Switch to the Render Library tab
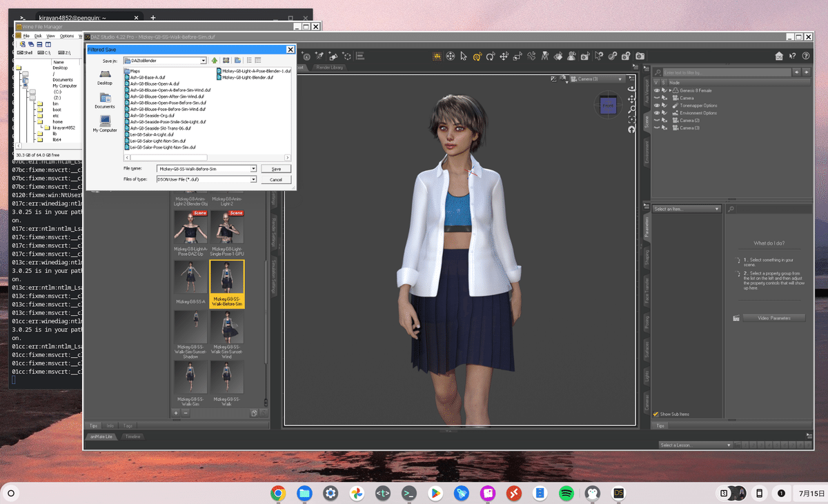Image resolution: width=828 pixels, height=504 pixels. click(331, 68)
